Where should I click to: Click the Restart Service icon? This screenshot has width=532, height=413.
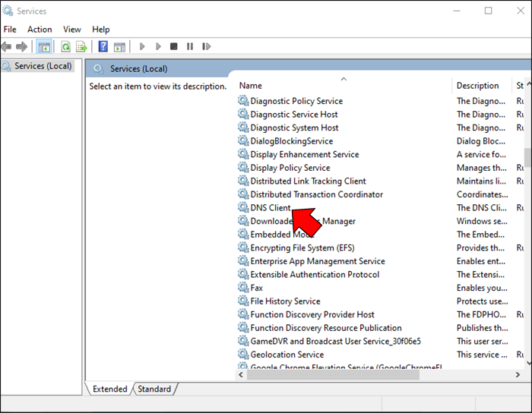(206, 46)
